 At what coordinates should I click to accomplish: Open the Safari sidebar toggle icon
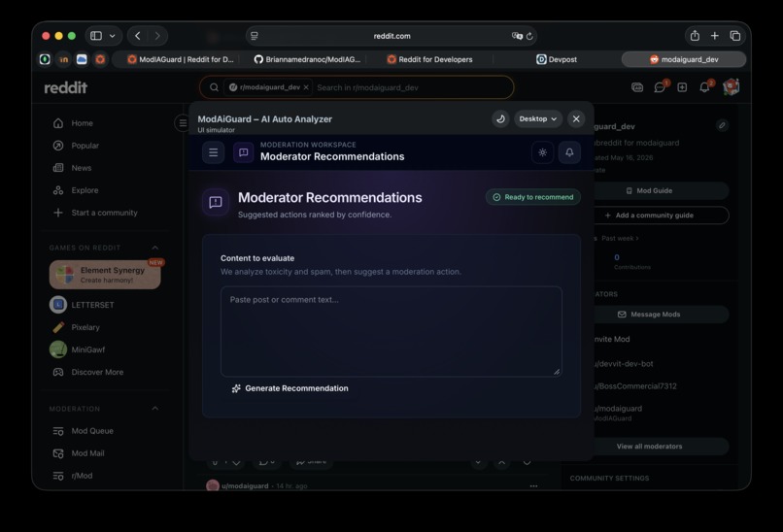(x=96, y=36)
